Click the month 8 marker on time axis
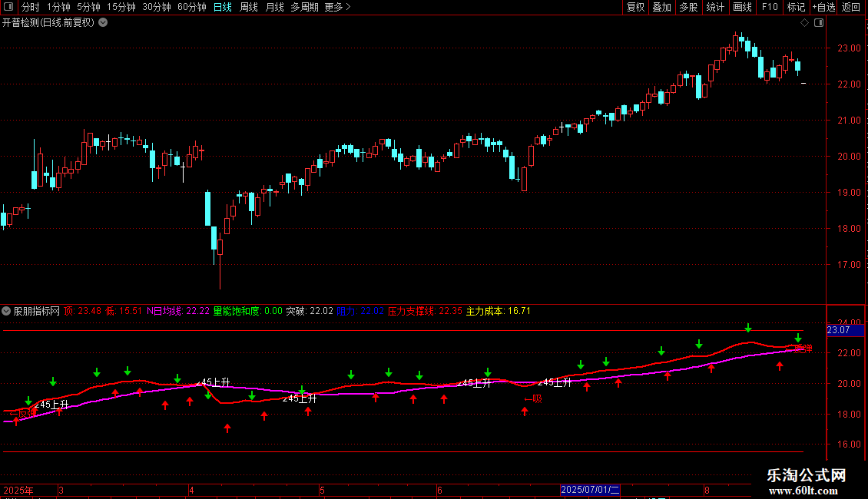The width and height of the screenshot is (868, 499). [707, 490]
